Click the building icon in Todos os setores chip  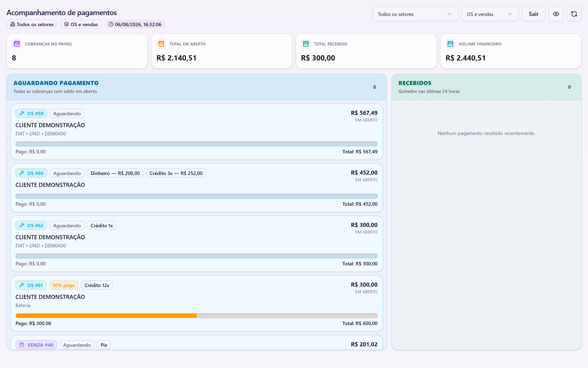(13, 24)
